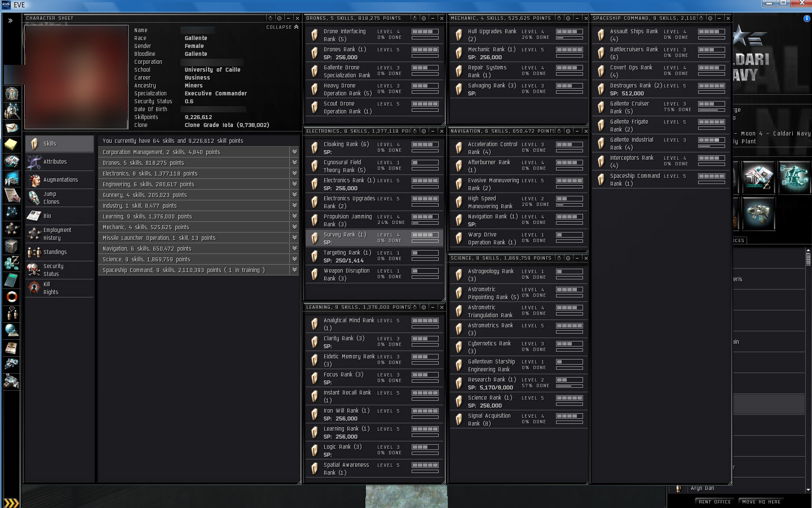Expand the Missile Launcher Operation group
Viewport: 812px width, 508px height.
click(x=294, y=238)
